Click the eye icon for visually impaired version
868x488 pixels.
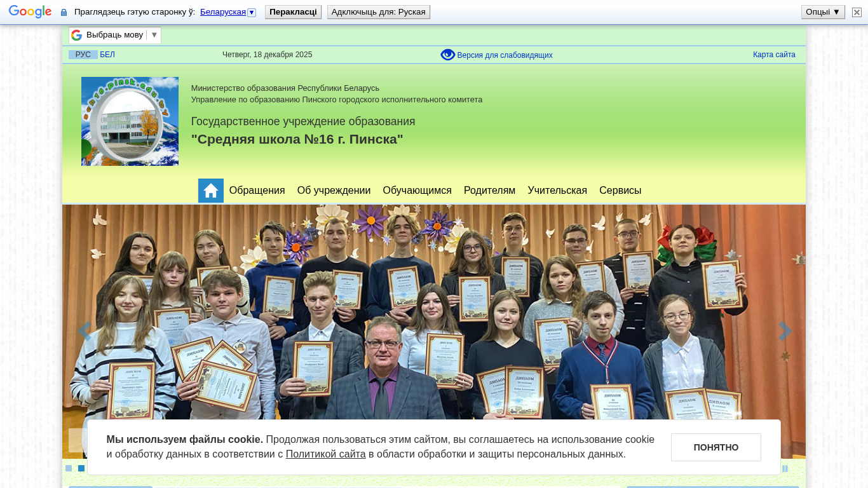tap(448, 55)
